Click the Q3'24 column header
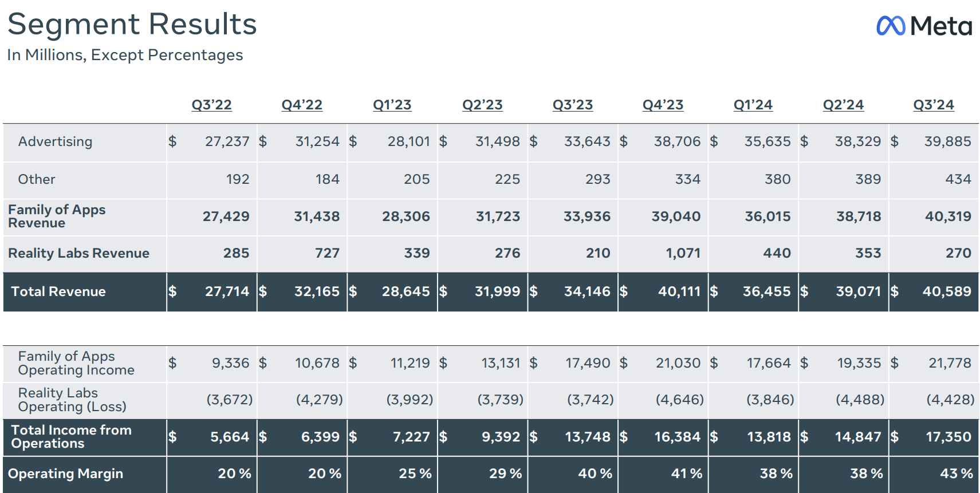 (934, 105)
